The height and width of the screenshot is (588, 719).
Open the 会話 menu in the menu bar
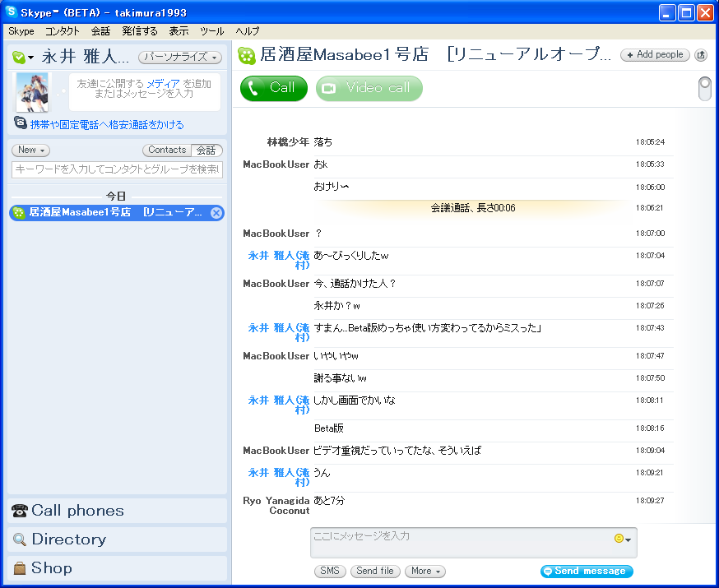pyautogui.click(x=100, y=31)
